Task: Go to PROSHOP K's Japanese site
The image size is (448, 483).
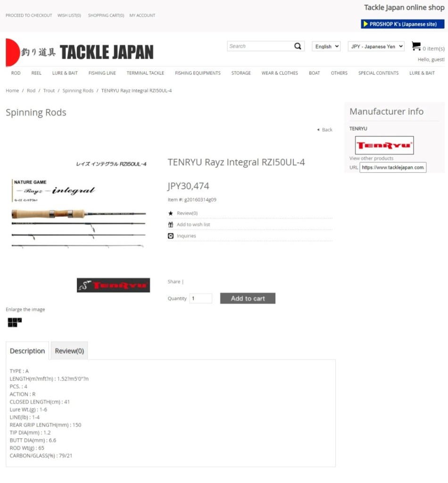Action: tap(402, 24)
